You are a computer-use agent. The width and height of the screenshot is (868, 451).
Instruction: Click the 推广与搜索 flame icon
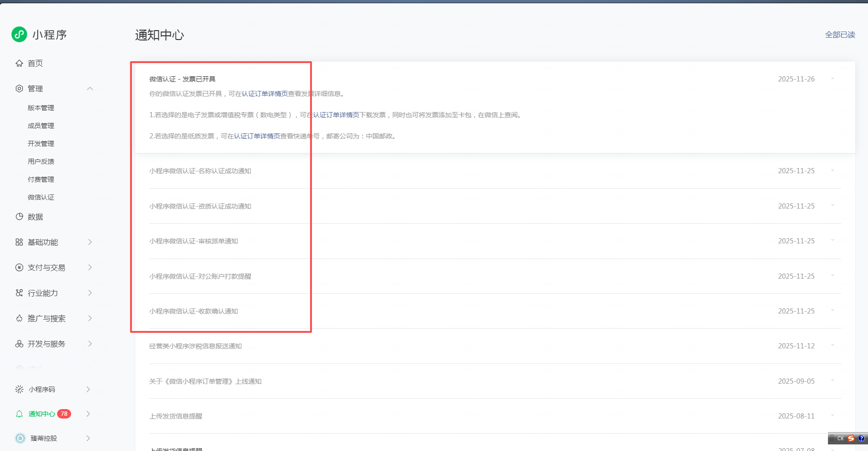(x=19, y=318)
